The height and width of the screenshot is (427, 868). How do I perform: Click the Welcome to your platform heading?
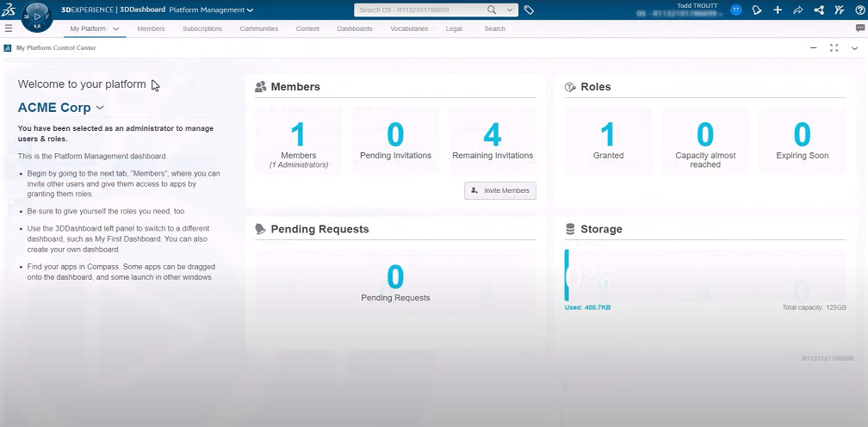point(82,84)
